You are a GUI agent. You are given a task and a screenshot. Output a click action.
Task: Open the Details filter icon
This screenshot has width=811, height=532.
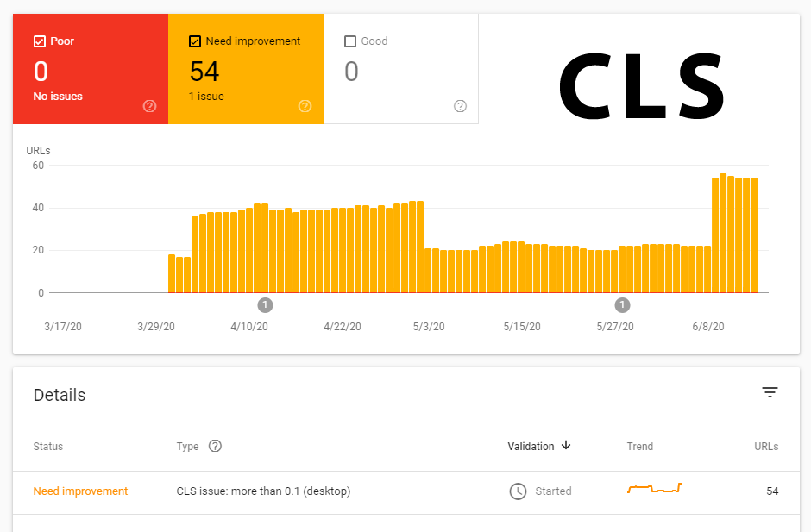click(x=770, y=392)
